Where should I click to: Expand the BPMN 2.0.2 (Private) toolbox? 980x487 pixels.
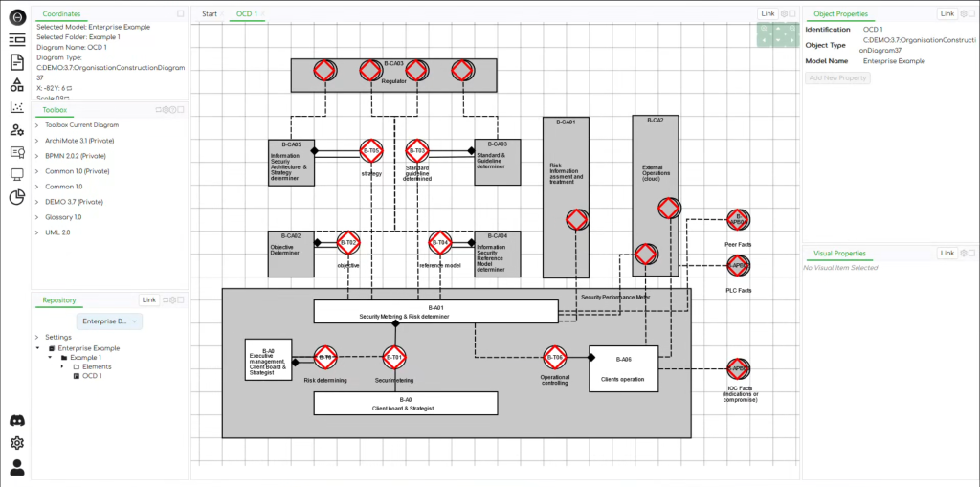[x=75, y=156]
